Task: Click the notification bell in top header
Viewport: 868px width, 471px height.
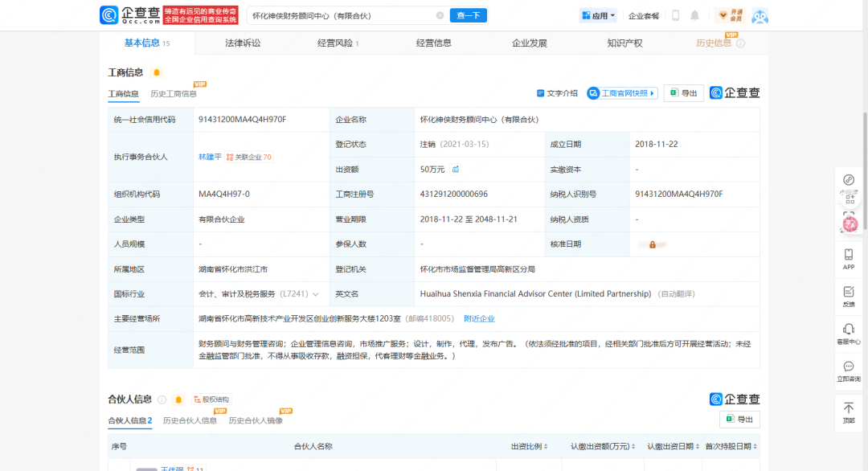Action: click(x=694, y=15)
